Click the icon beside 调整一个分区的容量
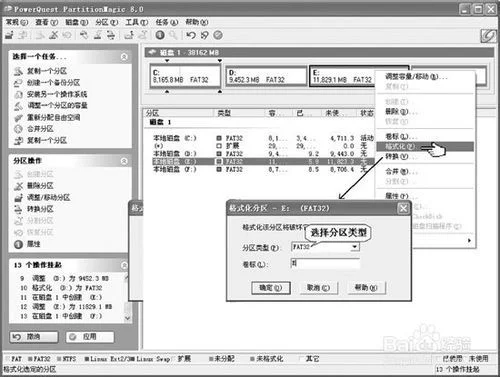The height and width of the screenshot is (377, 500). click(18, 106)
